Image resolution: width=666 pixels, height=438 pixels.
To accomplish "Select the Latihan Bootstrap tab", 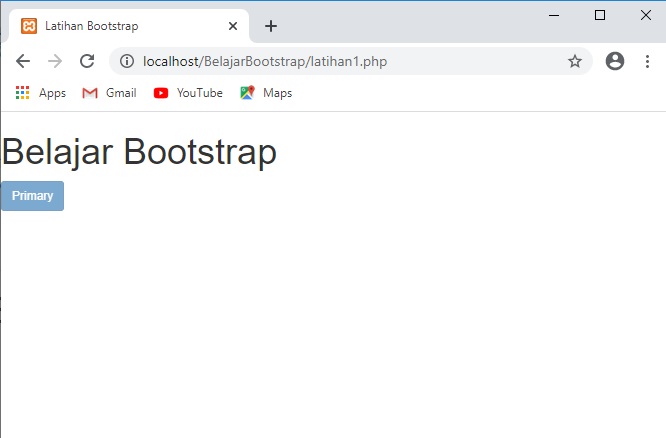I will [120, 26].
